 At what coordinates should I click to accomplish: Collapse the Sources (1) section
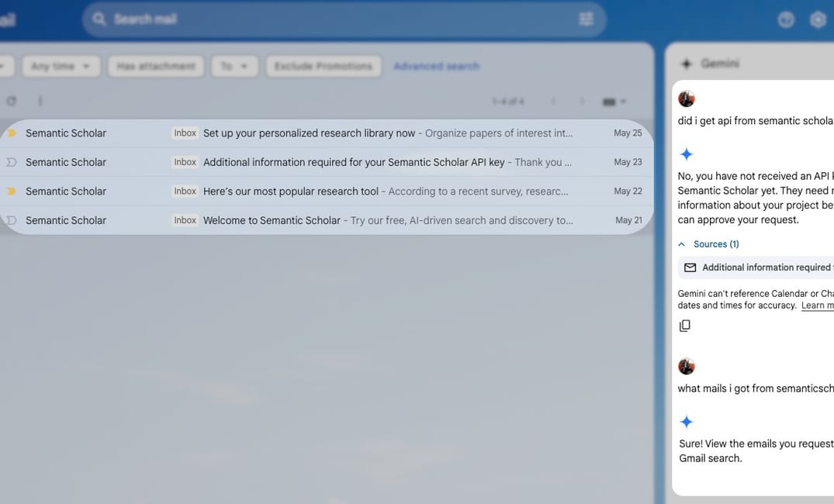[x=708, y=244]
